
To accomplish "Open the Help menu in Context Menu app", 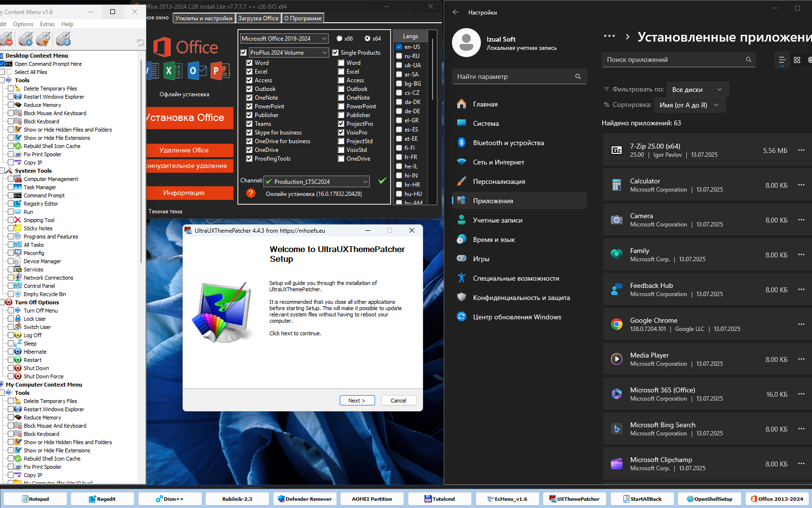I will point(68,24).
